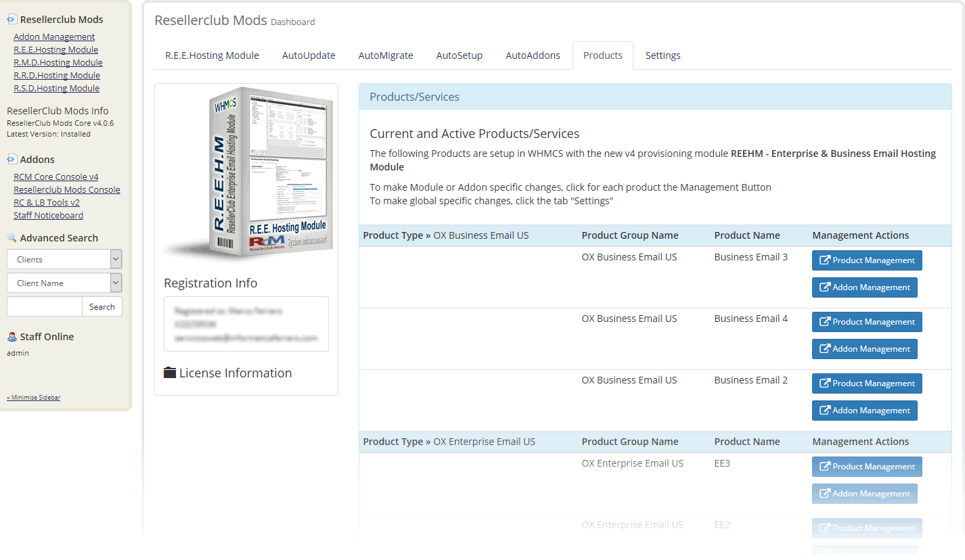965x560 pixels.
Task: Click the Search button
Action: [x=102, y=306]
